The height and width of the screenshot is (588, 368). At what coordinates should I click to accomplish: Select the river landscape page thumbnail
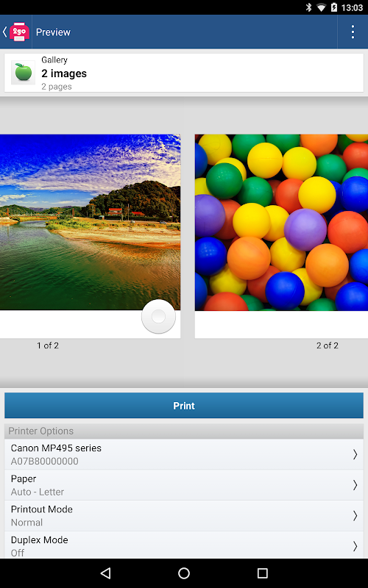click(x=90, y=236)
